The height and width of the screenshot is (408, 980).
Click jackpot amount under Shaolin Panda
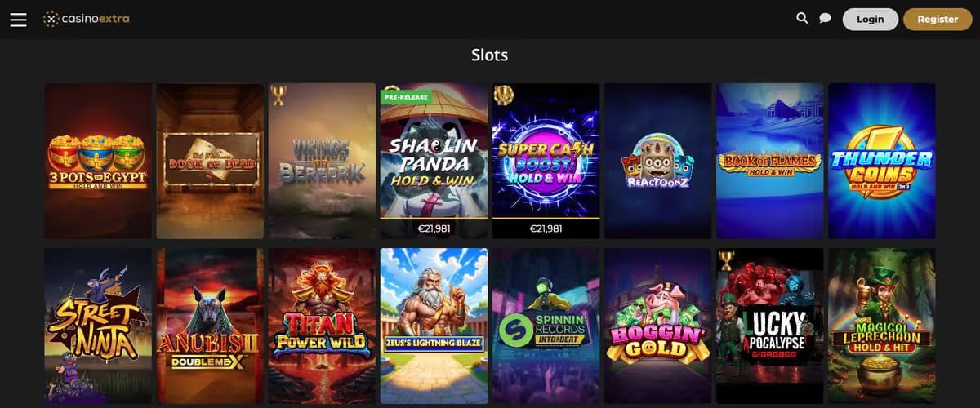(434, 228)
